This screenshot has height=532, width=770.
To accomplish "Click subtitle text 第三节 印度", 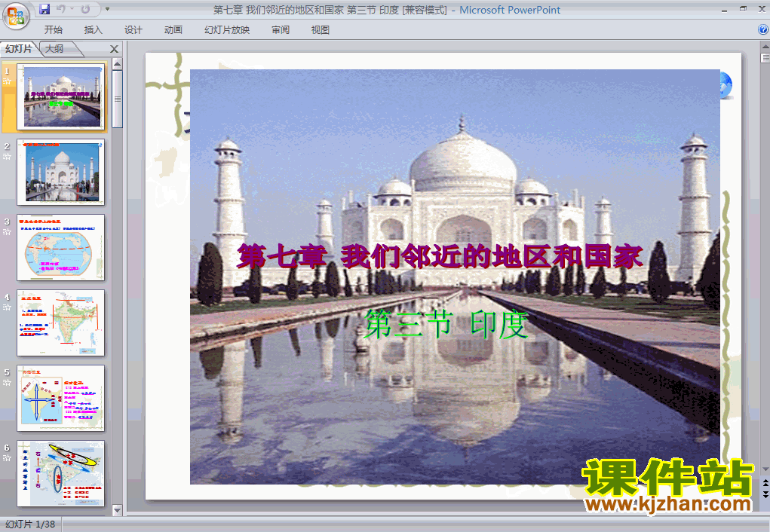I will [x=446, y=325].
